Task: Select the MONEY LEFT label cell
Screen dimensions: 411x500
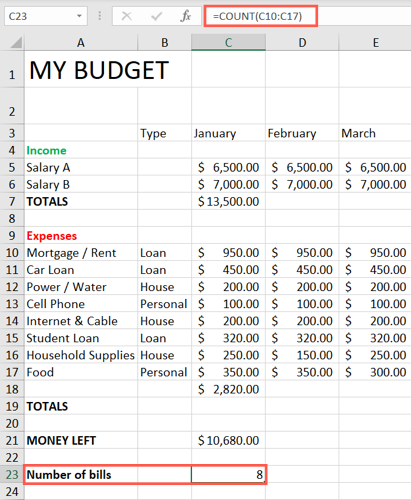Action: [x=81, y=440]
